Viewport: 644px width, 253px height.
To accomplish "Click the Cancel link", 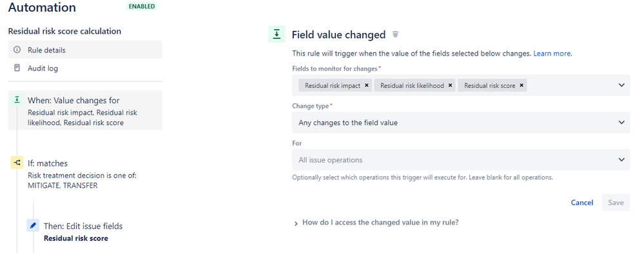I will [582, 203].
